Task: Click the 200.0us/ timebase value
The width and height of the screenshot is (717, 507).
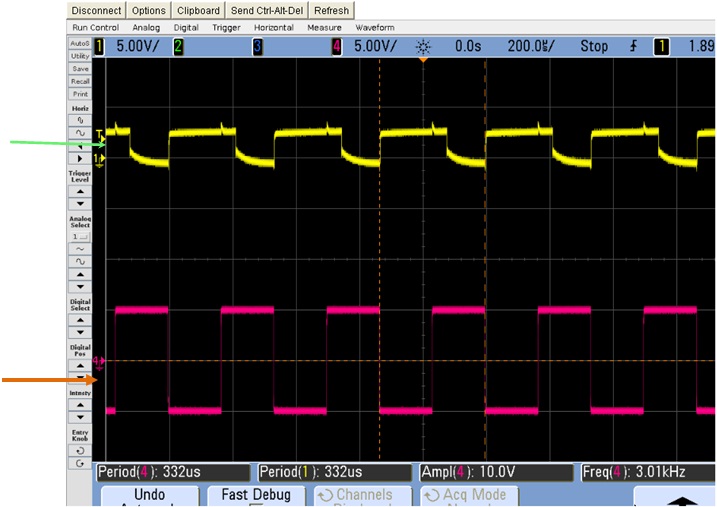Action: click(531, 46)
